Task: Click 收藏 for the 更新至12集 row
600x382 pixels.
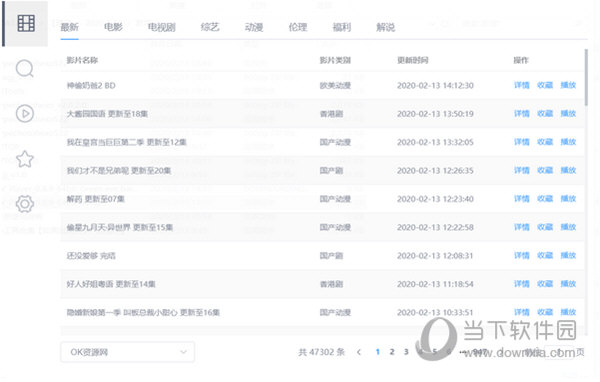Action: point(545,142)
